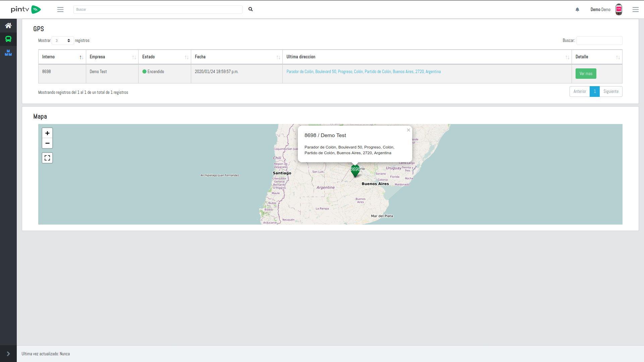Select page 1 in pagination
Screen dimensions: 644x362
[594, 92]
